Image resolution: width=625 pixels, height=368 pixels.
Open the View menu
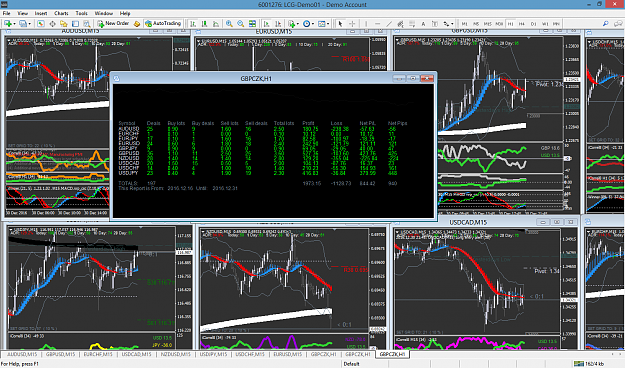coord(23,13)
